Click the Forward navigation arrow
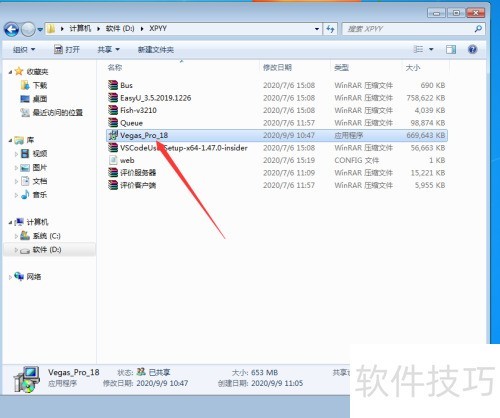The height and width of the screenshot is (418, 500). click(28, 29)
